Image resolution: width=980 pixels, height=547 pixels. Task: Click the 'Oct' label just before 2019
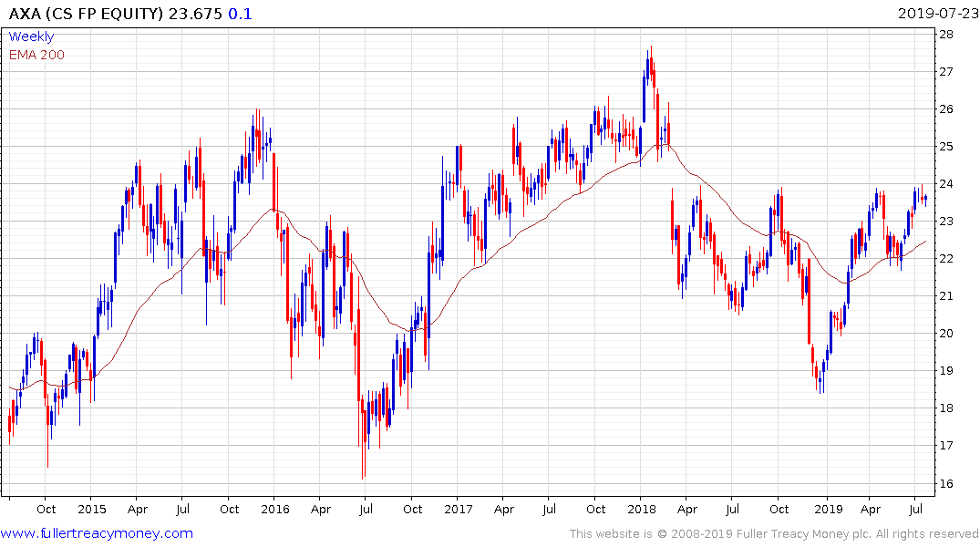point(779,509)
